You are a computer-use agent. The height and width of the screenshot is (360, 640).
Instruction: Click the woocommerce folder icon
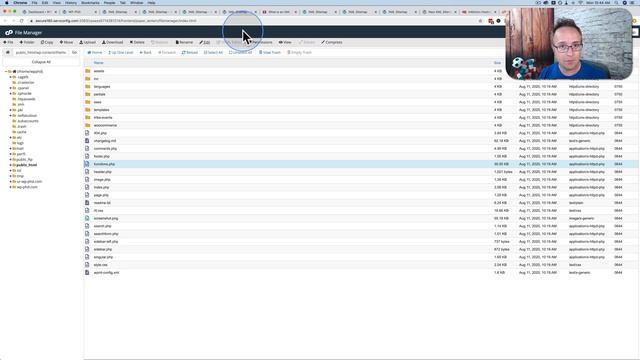pos(87,125)
